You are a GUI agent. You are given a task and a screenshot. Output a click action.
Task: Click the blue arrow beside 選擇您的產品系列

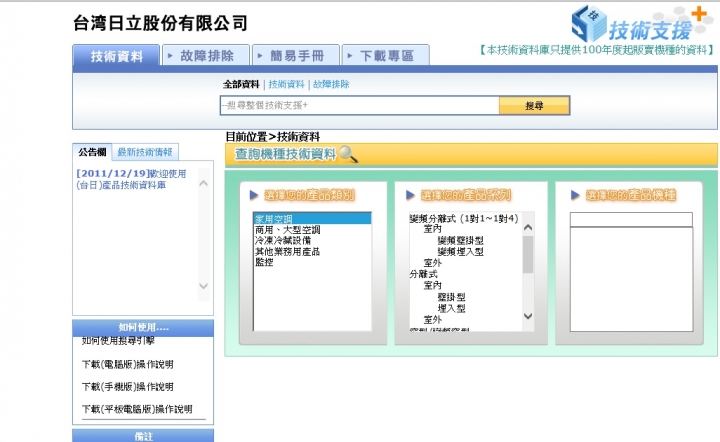[x=410, y=195]
